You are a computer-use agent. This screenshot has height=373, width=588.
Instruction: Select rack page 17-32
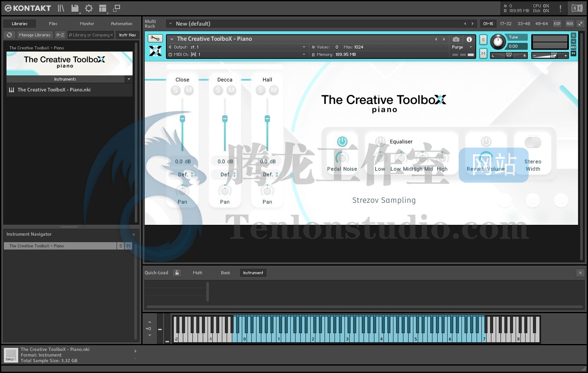[506, 23]
